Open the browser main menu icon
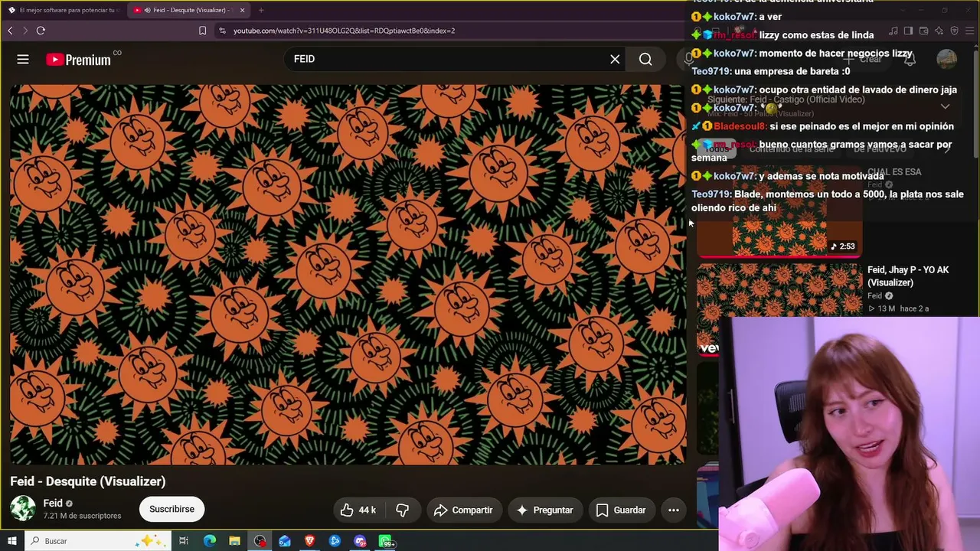980x551 pixels. (x=969, y=31)
